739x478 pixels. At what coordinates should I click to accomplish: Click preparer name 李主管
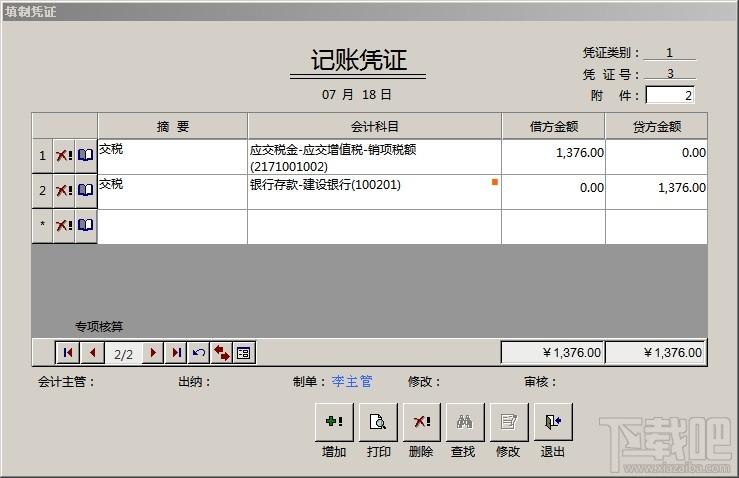pos(352,381)
